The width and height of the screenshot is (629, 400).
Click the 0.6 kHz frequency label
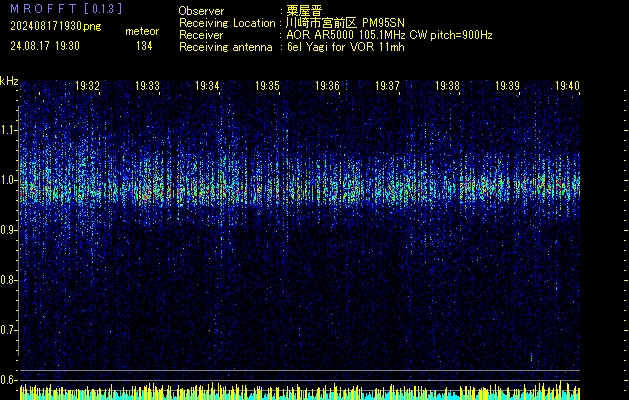[9, 379]
